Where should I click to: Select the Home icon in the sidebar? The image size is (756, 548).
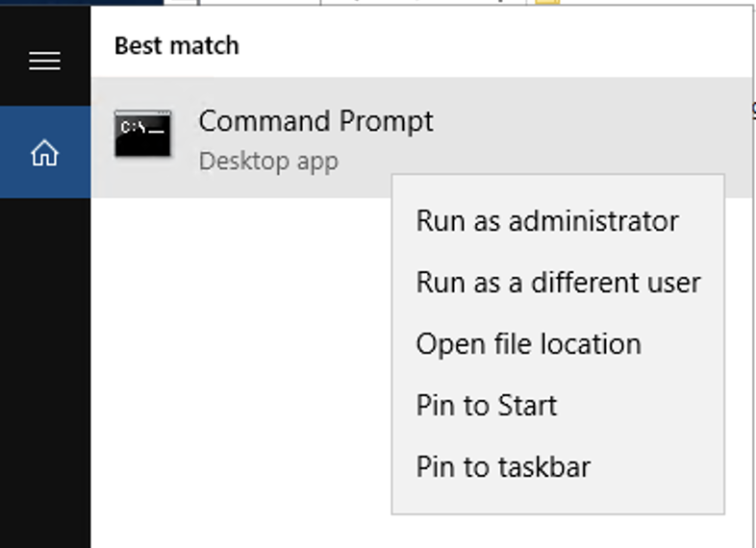[44, 153]
